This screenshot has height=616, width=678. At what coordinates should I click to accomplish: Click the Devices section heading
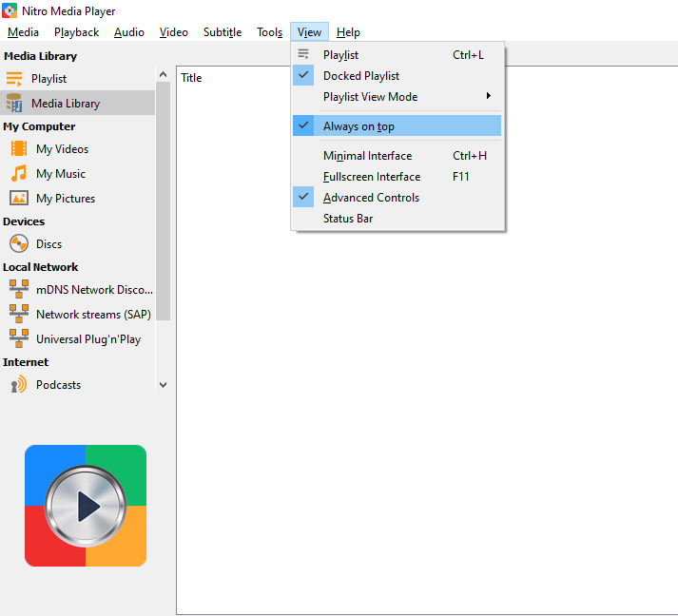pyautogui.click(x=24, y=221)
